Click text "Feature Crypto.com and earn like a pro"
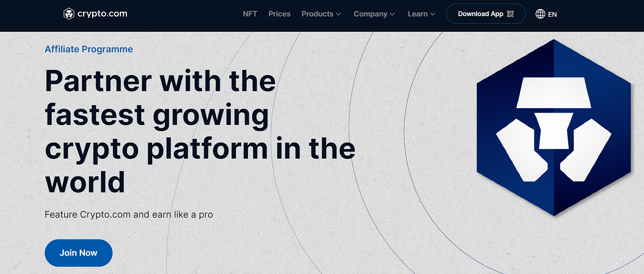The width and height of the screenshot is (644, 274). pyautogui.click(x=129, y=214)
